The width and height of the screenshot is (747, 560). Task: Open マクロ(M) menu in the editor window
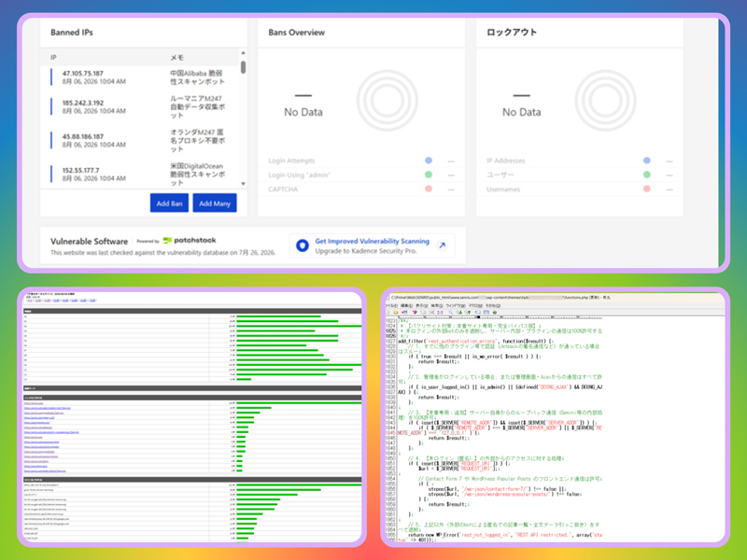click(x=475, y=306)
